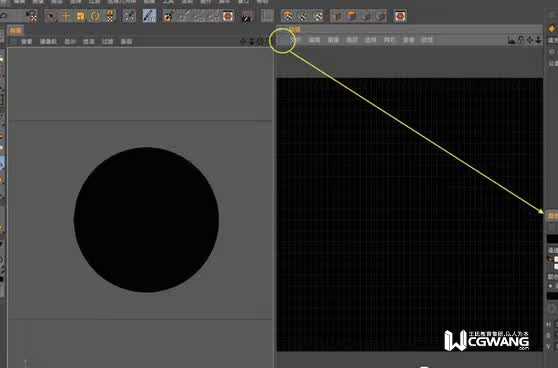
Task: Select the Rotate tool orange ring icon
Action: [95, 16]
